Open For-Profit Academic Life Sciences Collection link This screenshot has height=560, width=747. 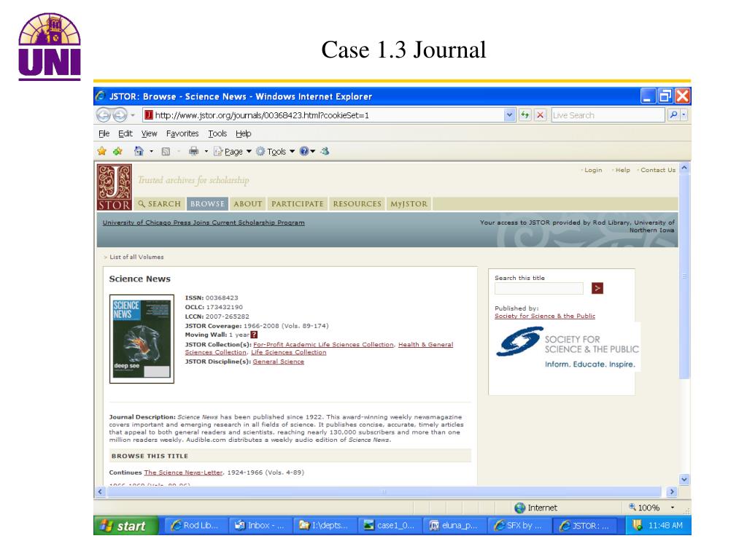tap(323, 344)
